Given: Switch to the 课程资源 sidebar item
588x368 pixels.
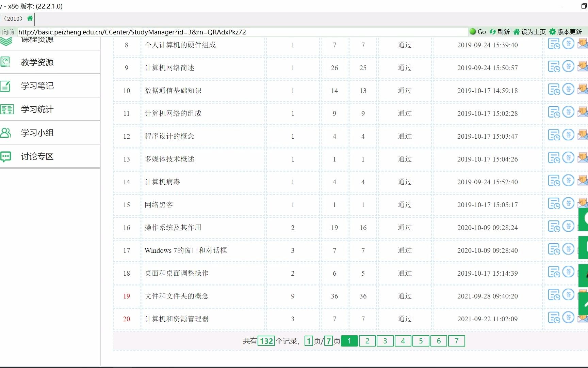Looking at the screenshot, I should click(x=37, y=39).
